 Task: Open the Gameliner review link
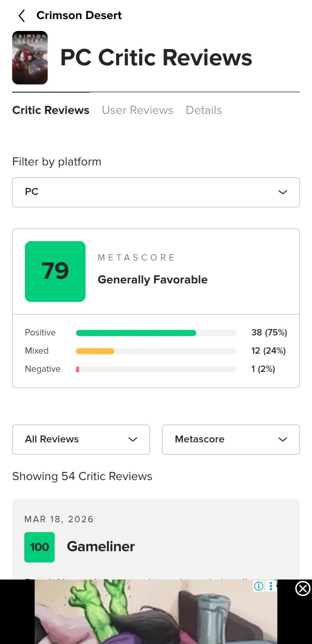point(101,546)
